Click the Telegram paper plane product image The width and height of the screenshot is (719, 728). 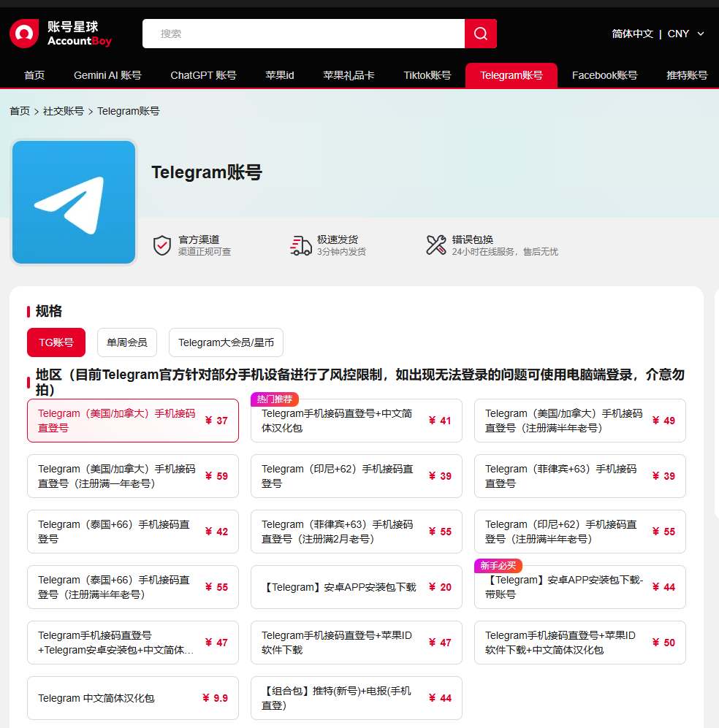click(74, 202)
